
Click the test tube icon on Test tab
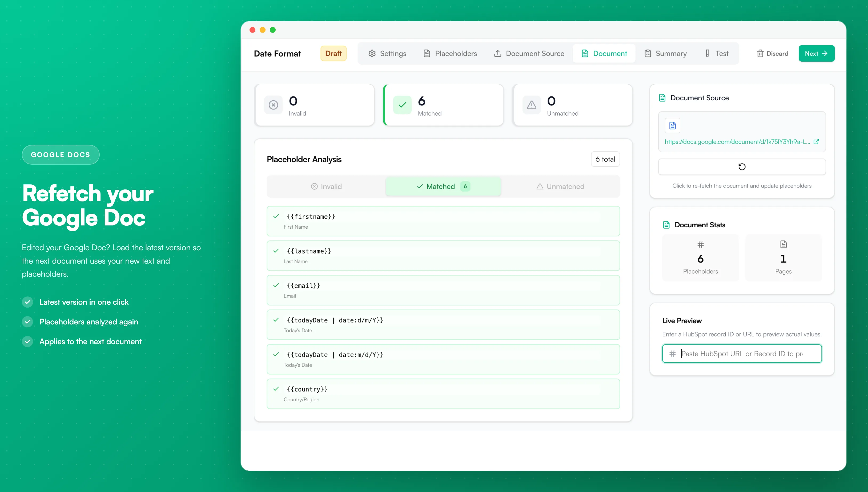707,53
